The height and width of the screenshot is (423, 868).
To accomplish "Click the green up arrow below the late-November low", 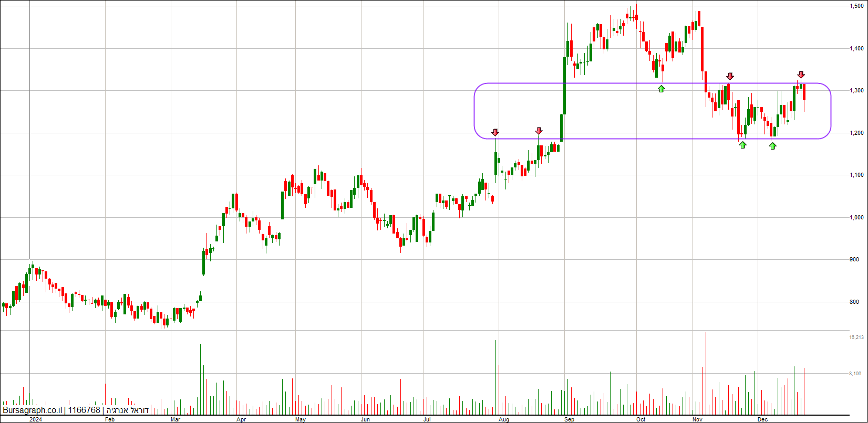I will coord(742,145).
